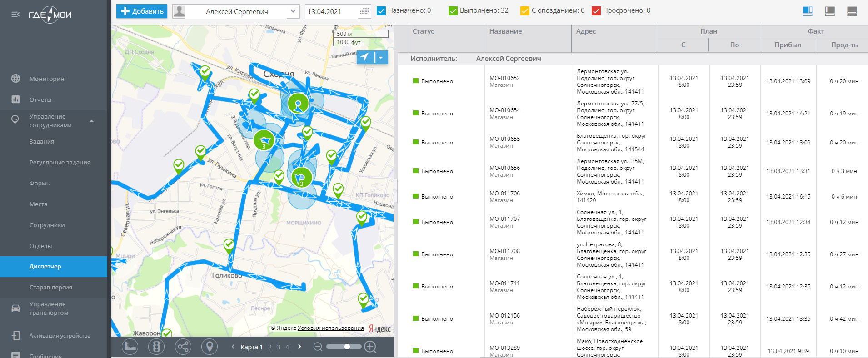Toggle the traffic light layer
This screenshot has height=358, width=868.
coord(156,347)
